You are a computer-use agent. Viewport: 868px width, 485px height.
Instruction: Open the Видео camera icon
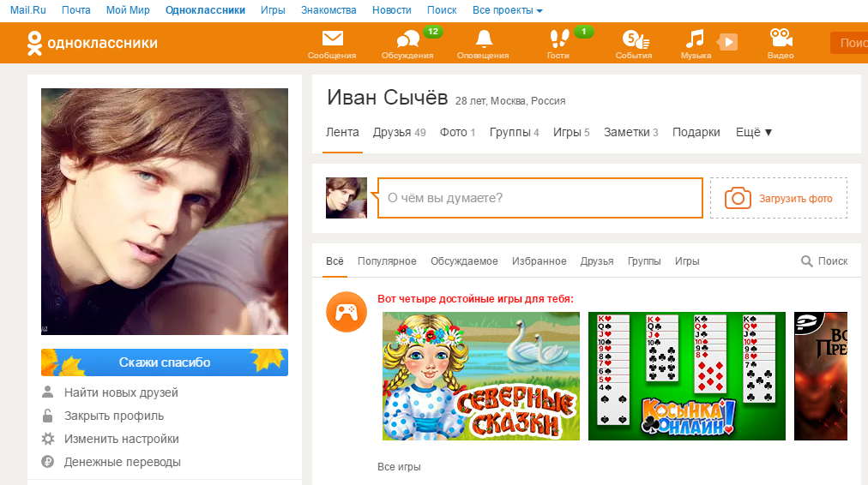pyautogui.click(x=781, y=39)
